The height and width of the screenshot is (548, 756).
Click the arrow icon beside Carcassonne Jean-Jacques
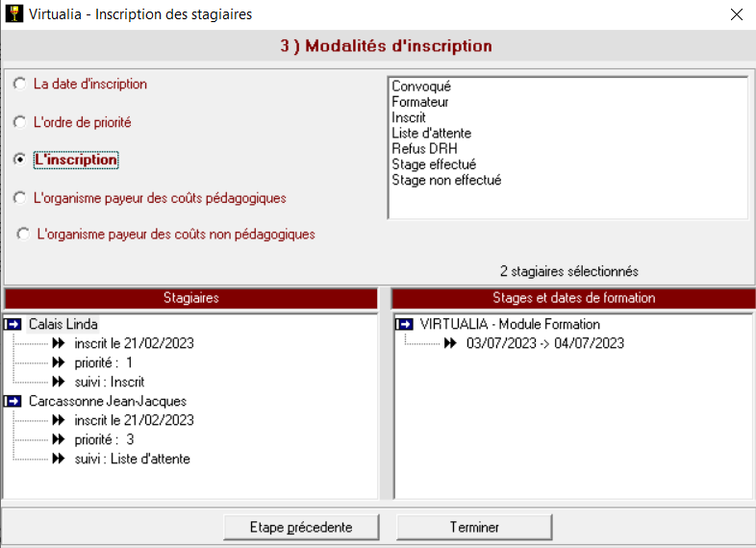point(13,401)
